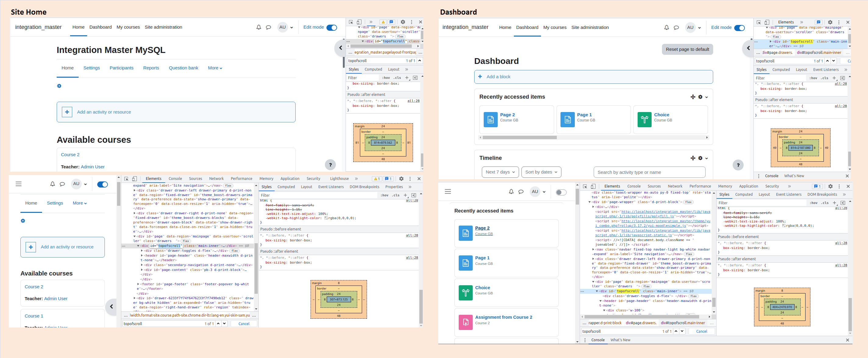Open block drawer arrow in wide Site Home view

tap(340, 48)
